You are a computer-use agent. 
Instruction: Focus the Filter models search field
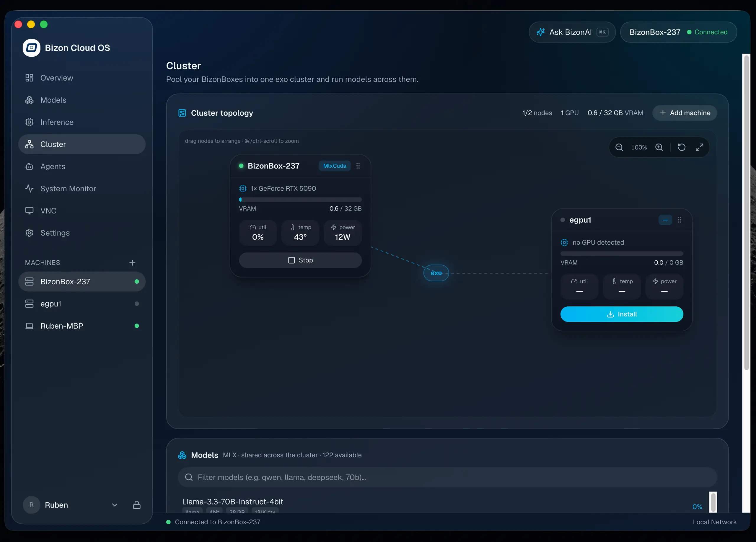coord(447,477)
